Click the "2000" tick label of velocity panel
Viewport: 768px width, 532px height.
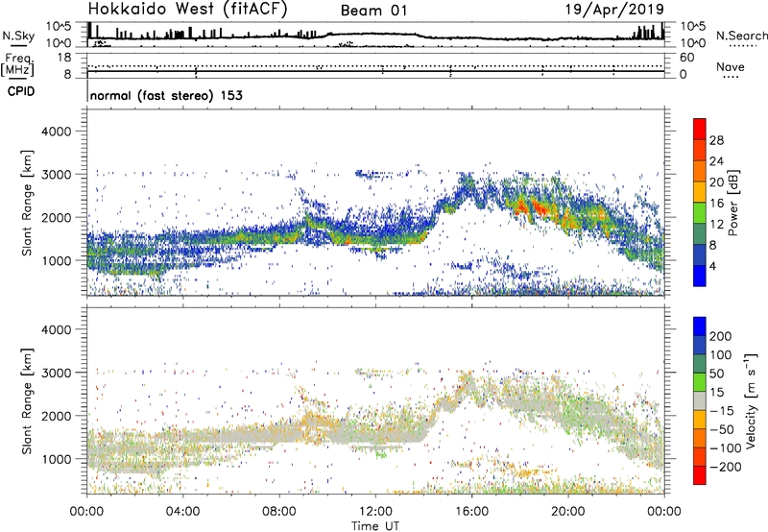click(x=56, y=416)
